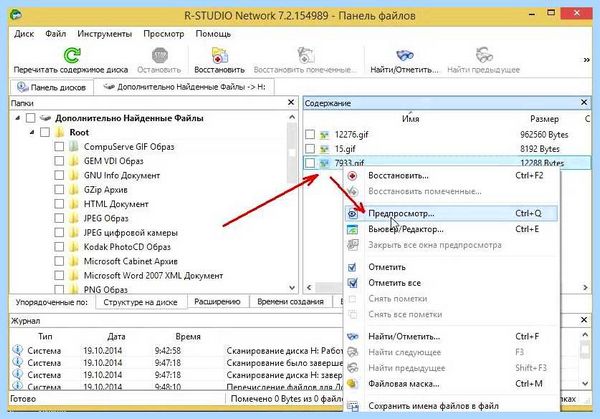This screenshot has height=419, width=600.
Task: Click the Восстановить red icon in context menu
Action: point(352,176)
